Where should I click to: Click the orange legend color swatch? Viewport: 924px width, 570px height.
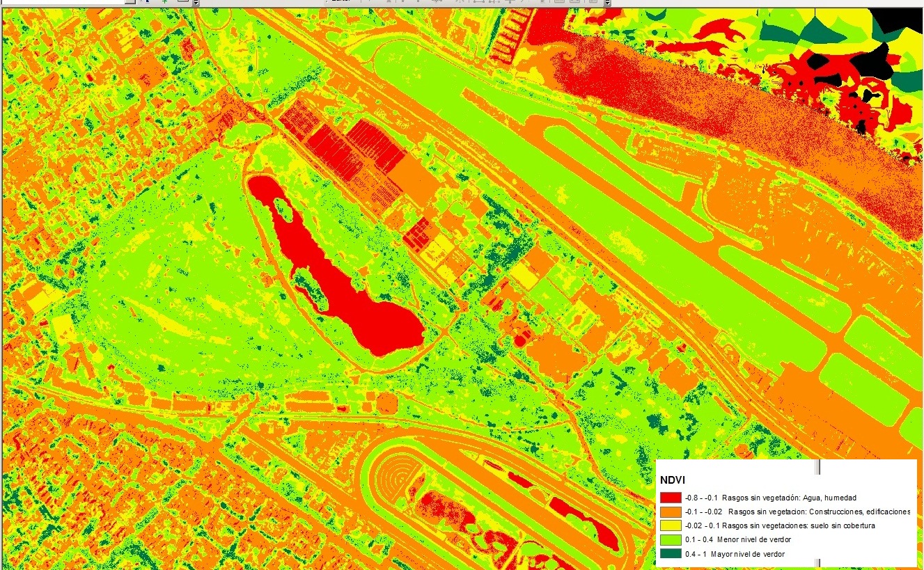(x=670, y=512)
